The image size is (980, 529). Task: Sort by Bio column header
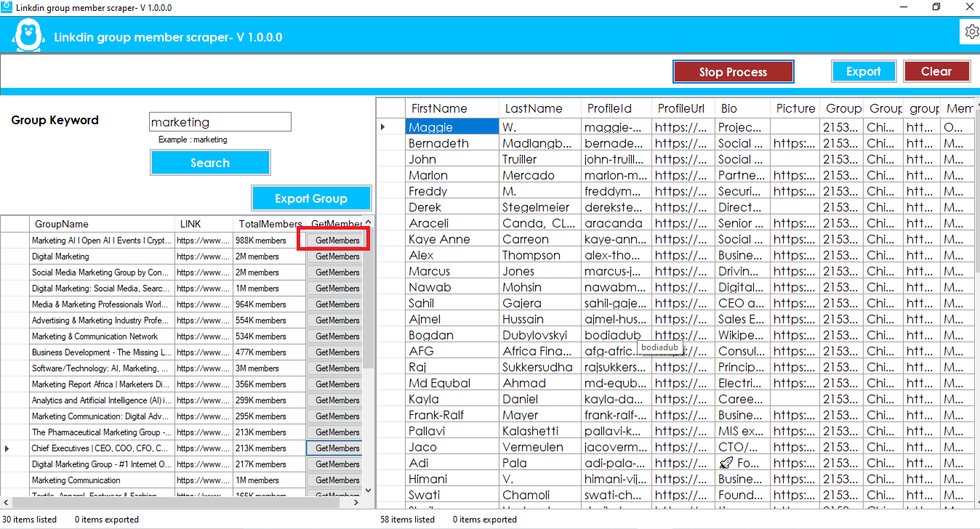tap(742, 108)
